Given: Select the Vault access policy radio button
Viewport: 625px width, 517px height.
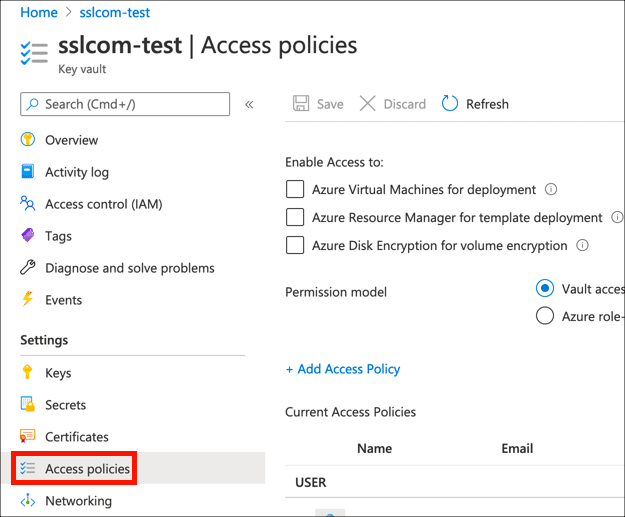Looking at the screenshot, I should click(545, 288).
